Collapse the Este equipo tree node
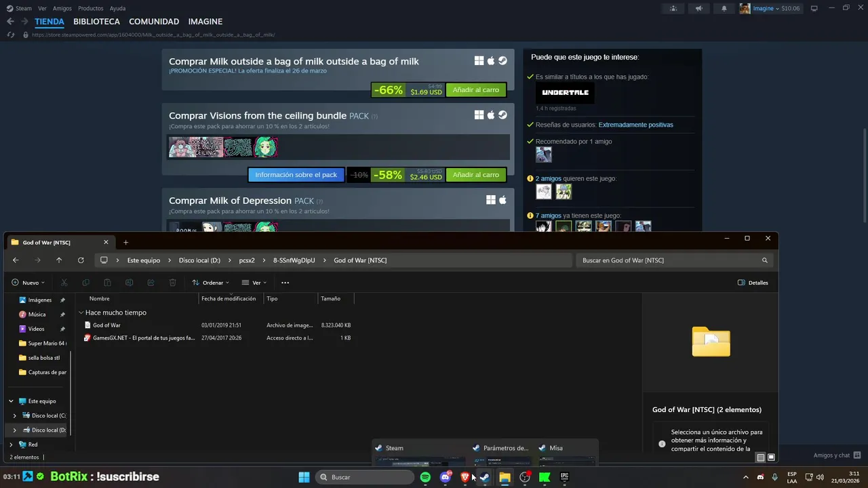Image resolution: width=868 pixels, height=488 pixels. click(12, 401)
